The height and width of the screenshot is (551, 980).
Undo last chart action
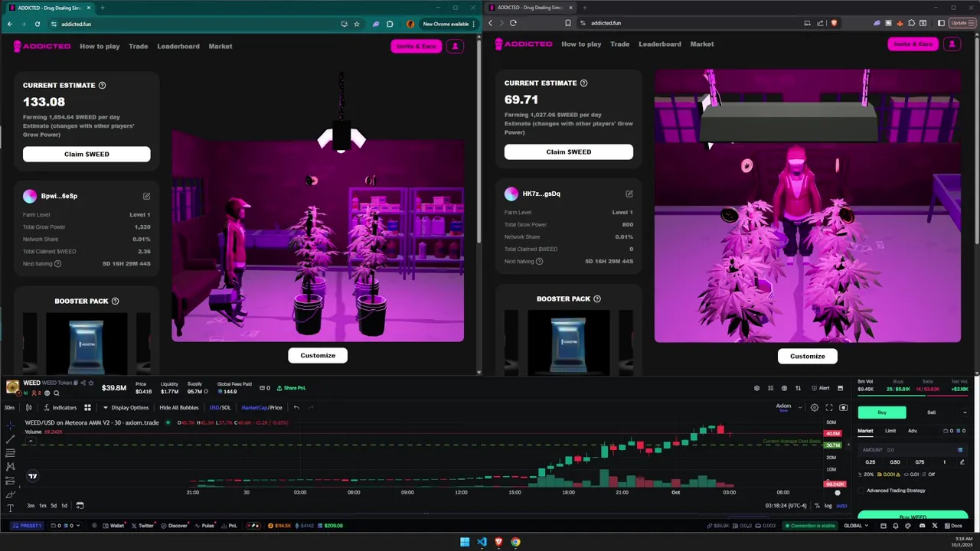(x=296, y=408)
